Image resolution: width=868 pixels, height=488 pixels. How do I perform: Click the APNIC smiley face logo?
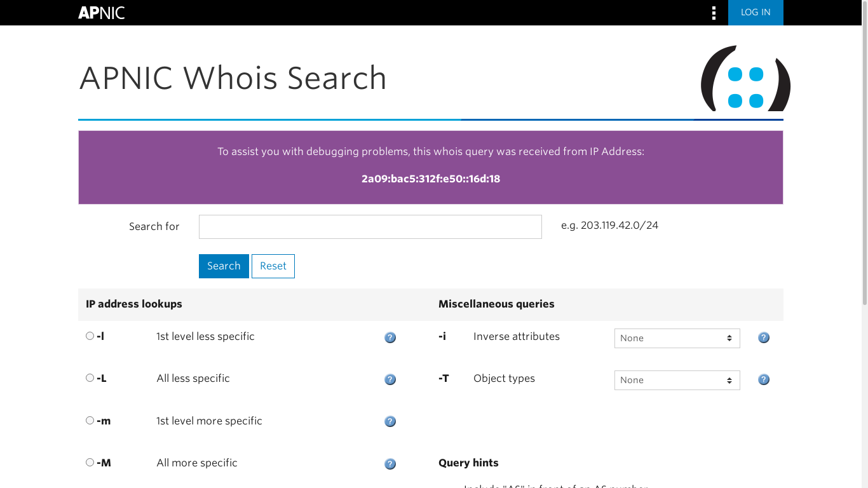coord(745,78)
